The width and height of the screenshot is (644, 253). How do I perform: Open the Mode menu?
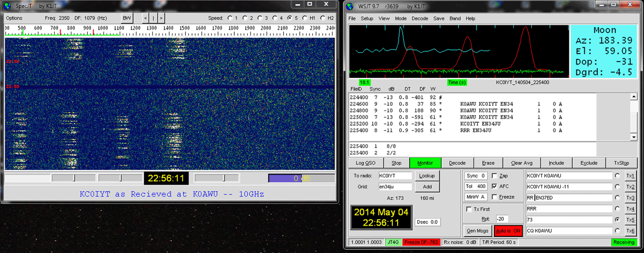[x=401, y=19]
